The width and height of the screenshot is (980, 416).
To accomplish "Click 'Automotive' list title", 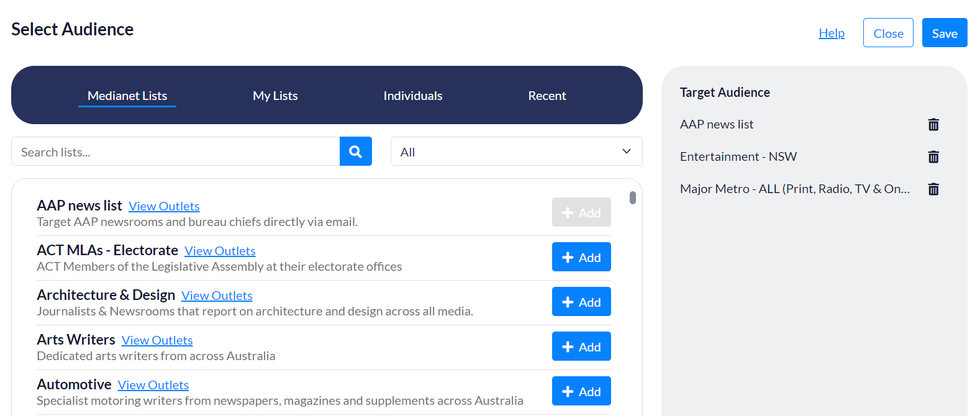I will pyautogui.click(x=74, y=384).
